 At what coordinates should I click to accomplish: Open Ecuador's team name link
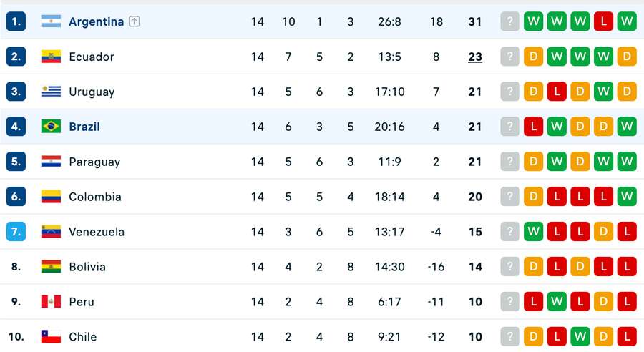coord(92,57)
